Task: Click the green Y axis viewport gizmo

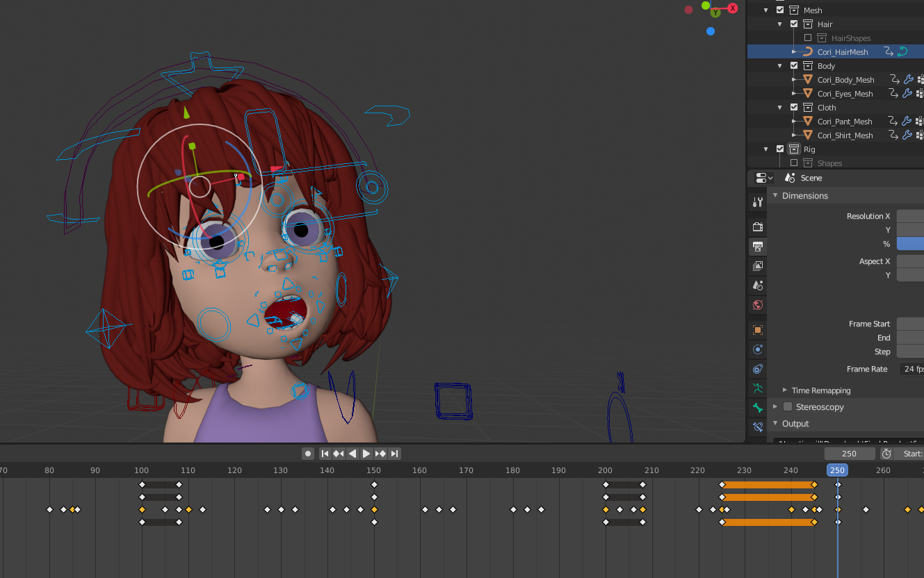Action: pos(715,13)
